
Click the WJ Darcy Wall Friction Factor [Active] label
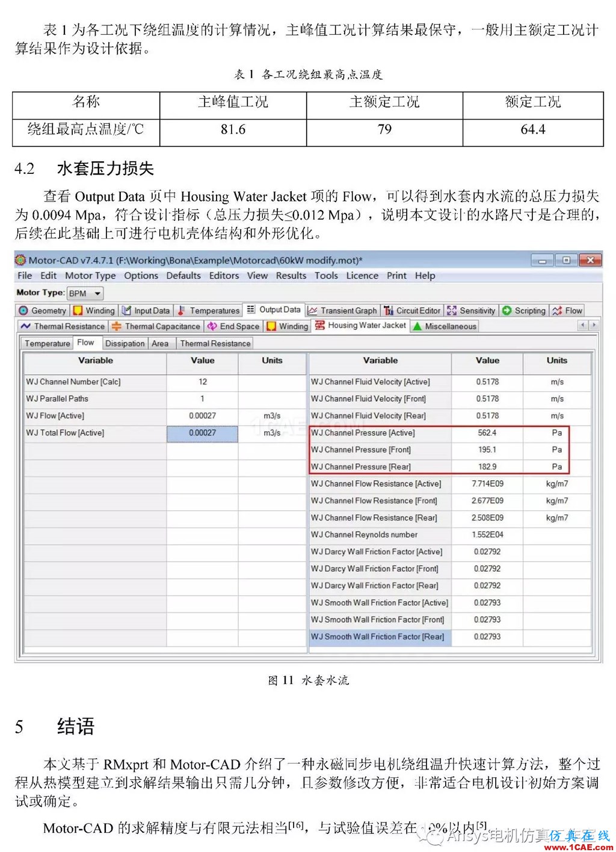coord(377,552)
